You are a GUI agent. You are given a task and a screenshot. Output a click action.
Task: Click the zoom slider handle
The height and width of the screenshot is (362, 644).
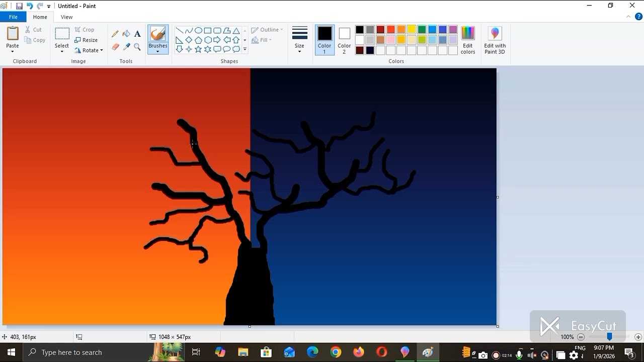[609, 337]
